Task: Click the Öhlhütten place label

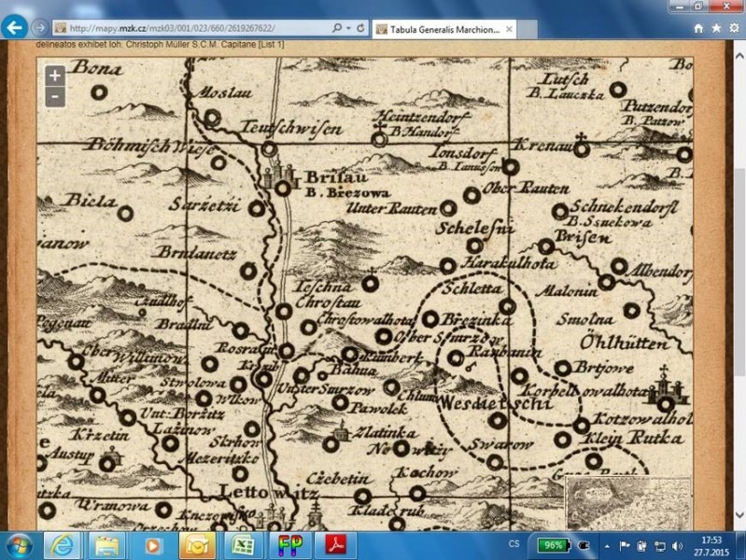Action: 624,343
